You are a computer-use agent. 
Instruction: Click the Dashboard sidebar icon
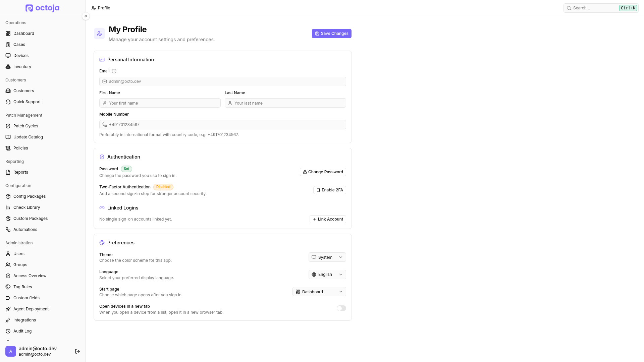[x=8, y=34]
